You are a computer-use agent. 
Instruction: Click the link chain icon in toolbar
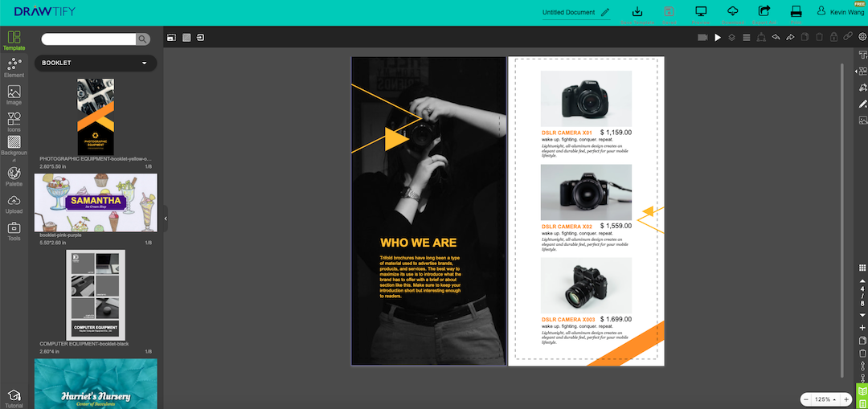(x=848, y=38)
